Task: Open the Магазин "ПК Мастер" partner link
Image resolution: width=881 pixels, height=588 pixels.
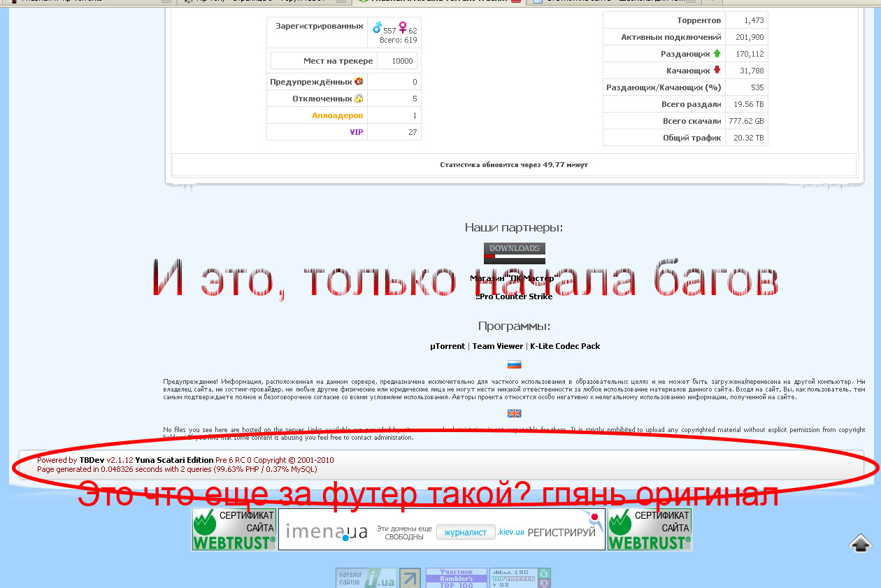Action: pyautogui.click(x=513, y=278)
